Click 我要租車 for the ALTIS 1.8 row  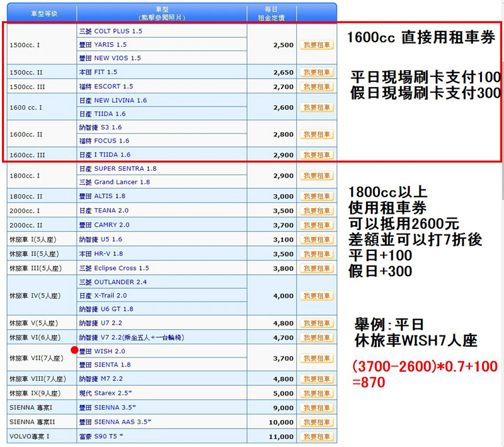tap(317, 196)
